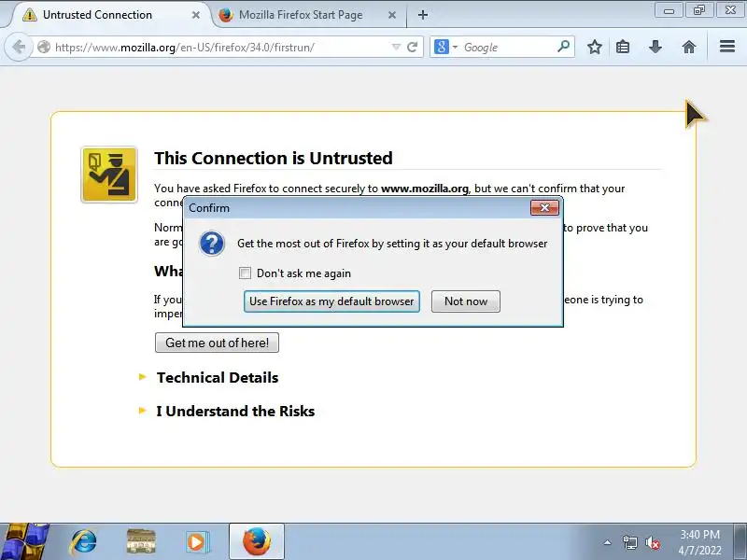Viewport: 747px width, 560px height.
Task: Click Get me out of here! button
Action: (217, 343)
